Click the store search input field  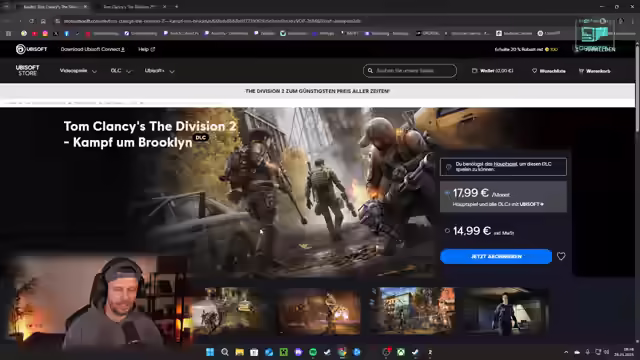410,71
